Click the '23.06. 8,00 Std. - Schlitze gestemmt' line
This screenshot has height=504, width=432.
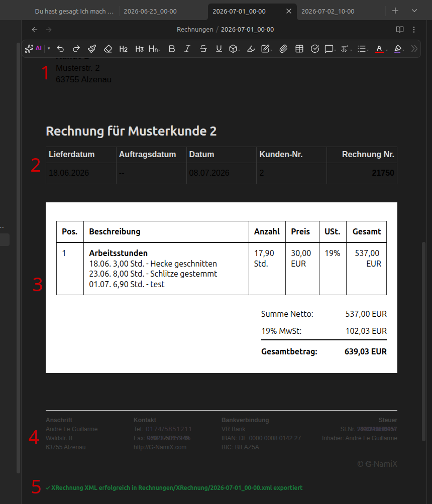153,274
